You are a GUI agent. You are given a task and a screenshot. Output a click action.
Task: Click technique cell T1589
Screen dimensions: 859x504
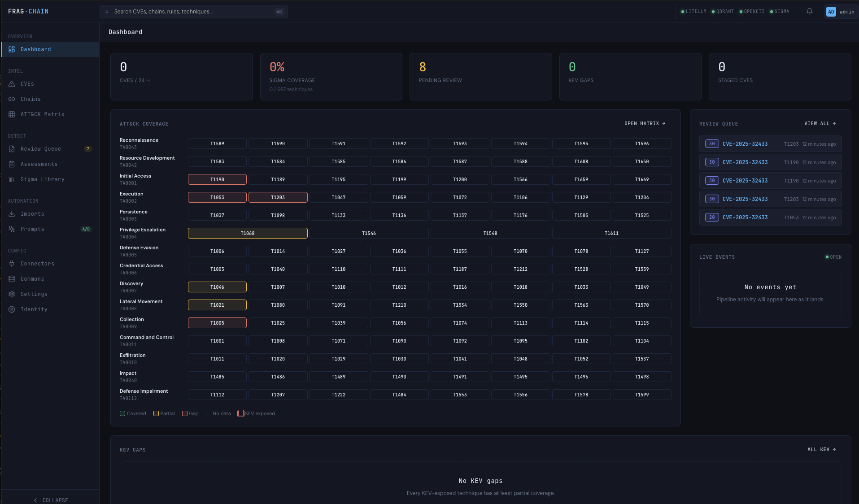point(217,143)
